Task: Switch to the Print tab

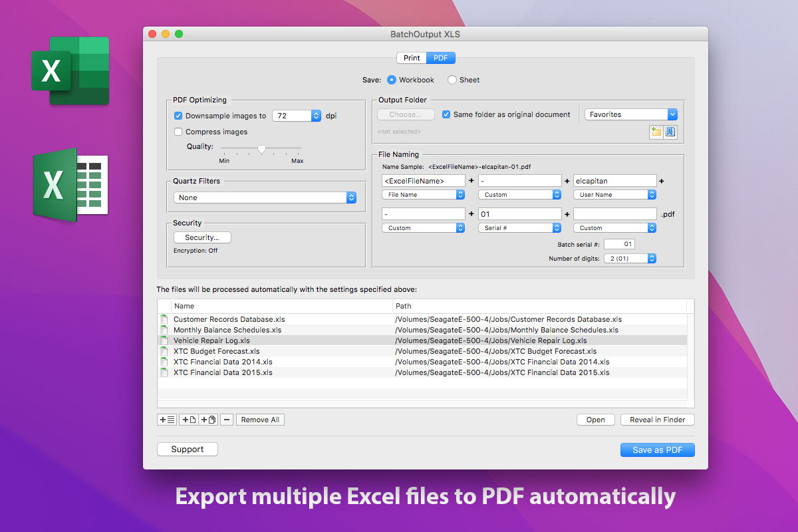Action: (412, 58)
